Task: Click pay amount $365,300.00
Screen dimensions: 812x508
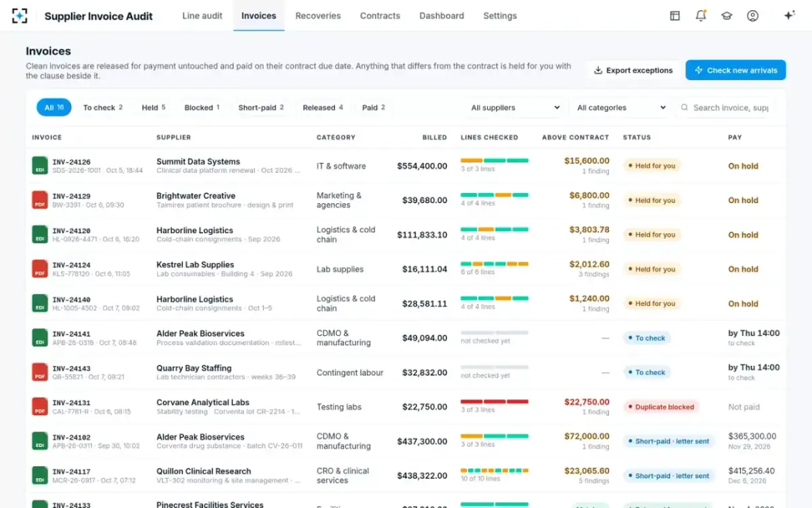Action: pos(752,436)
